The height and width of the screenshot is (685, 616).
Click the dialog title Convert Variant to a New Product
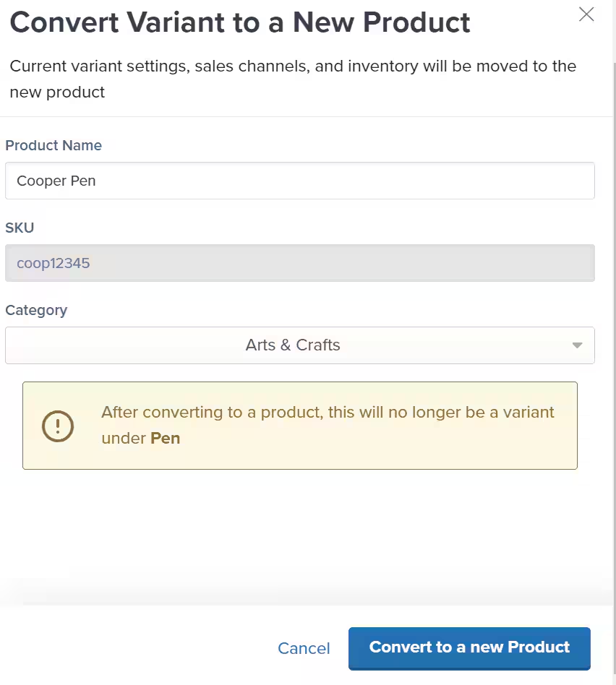(x=239, y=22)
